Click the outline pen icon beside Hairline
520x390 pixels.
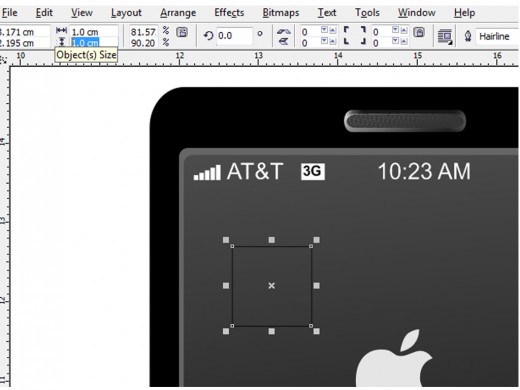click(x=468, y=36)
